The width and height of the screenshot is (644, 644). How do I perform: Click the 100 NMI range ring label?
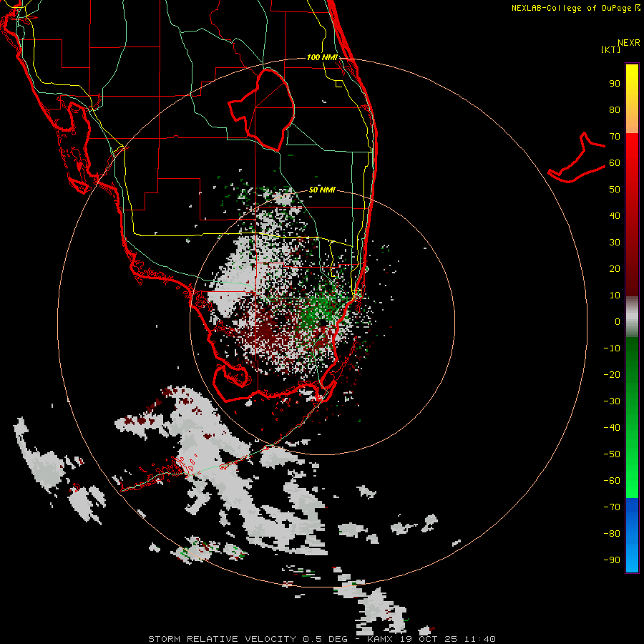tap(322, 57)
